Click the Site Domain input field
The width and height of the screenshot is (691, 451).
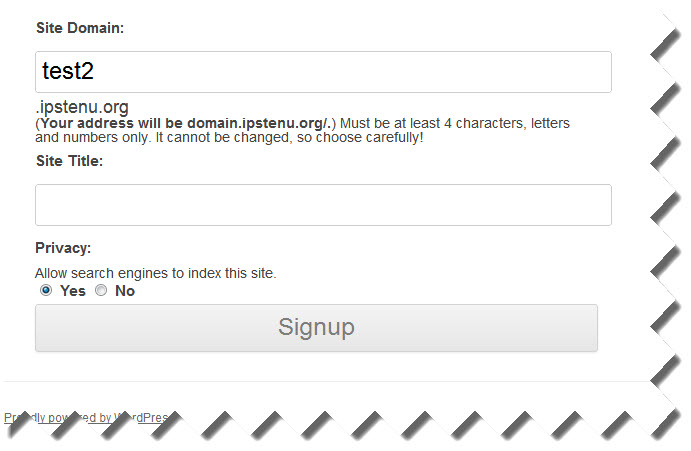point(322,72)
